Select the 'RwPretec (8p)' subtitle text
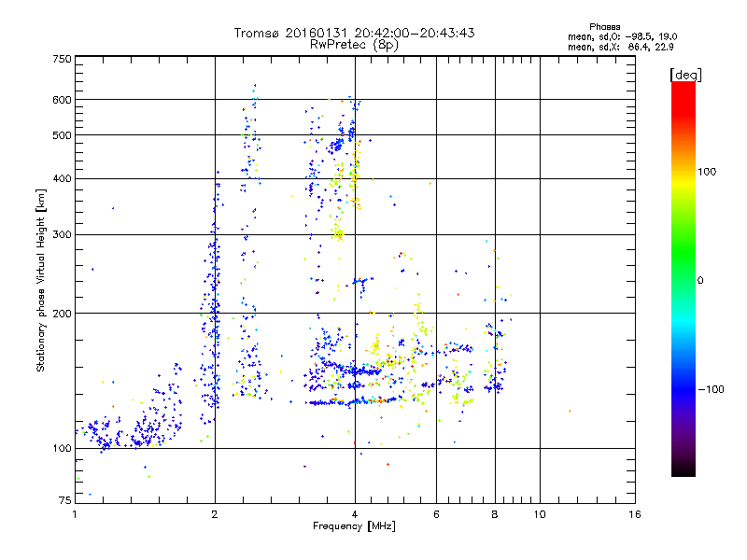747x560 pixels. click(x=354, y=45)
